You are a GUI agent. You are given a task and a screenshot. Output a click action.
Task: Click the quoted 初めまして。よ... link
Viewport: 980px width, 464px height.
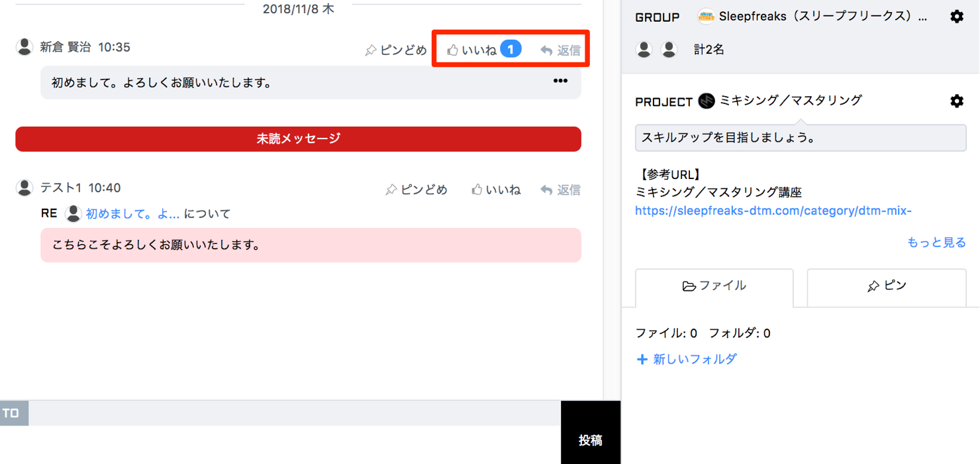click(132, 213)
